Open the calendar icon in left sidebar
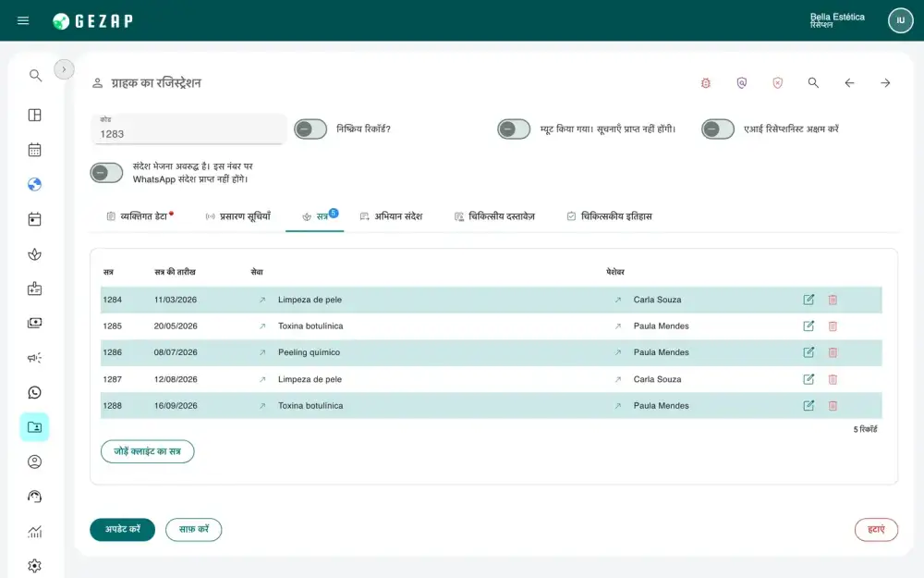 click(x=35, y=150)
